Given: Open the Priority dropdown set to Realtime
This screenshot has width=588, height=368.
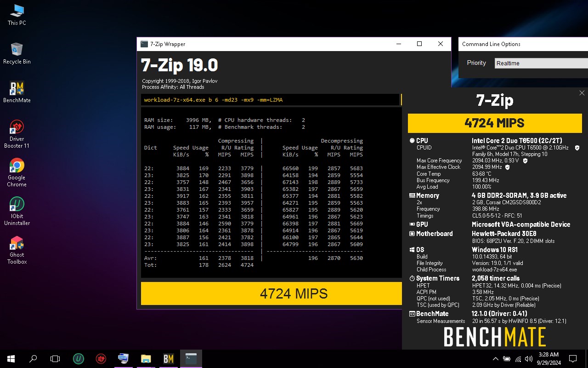Looking at the screenshot, I should point(541,63).
